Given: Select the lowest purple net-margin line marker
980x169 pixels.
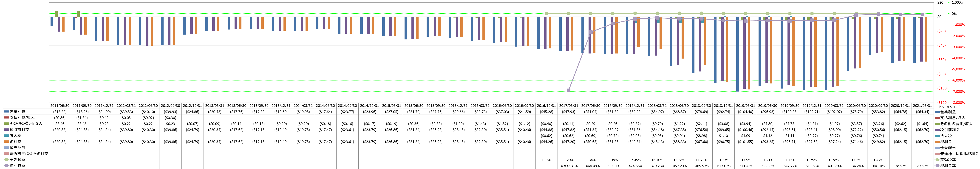Looking at the screenshot, I should pyautogui.click(x=568, y=90).
